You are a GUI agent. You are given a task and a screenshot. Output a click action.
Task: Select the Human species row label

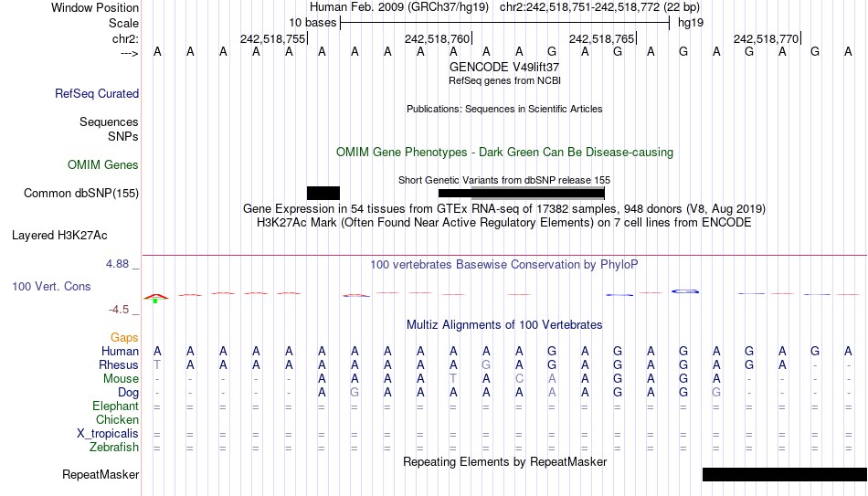click(120, 352)
